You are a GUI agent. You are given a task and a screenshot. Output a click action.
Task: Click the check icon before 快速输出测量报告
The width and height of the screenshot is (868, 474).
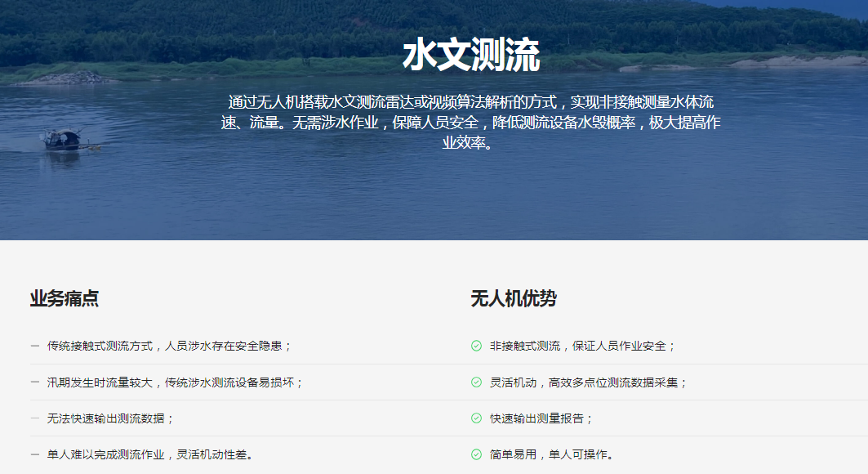click(476, 418)
